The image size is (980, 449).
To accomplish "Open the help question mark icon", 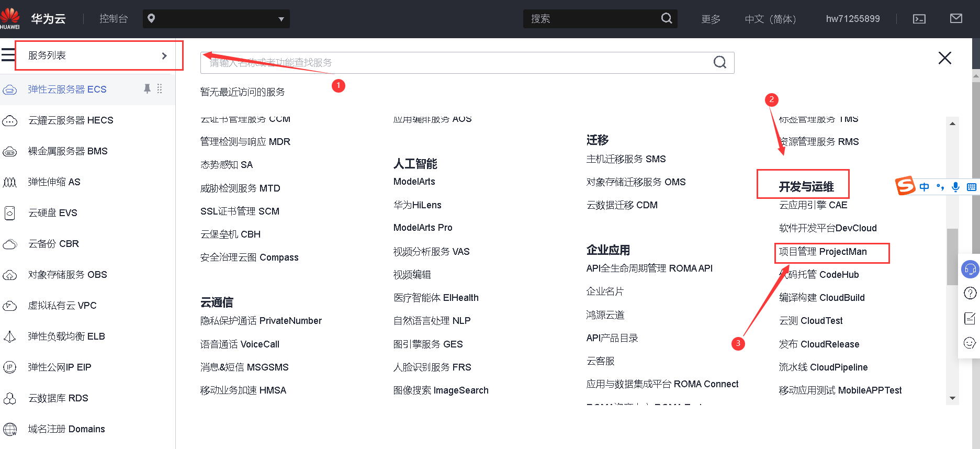I will 970,293.
